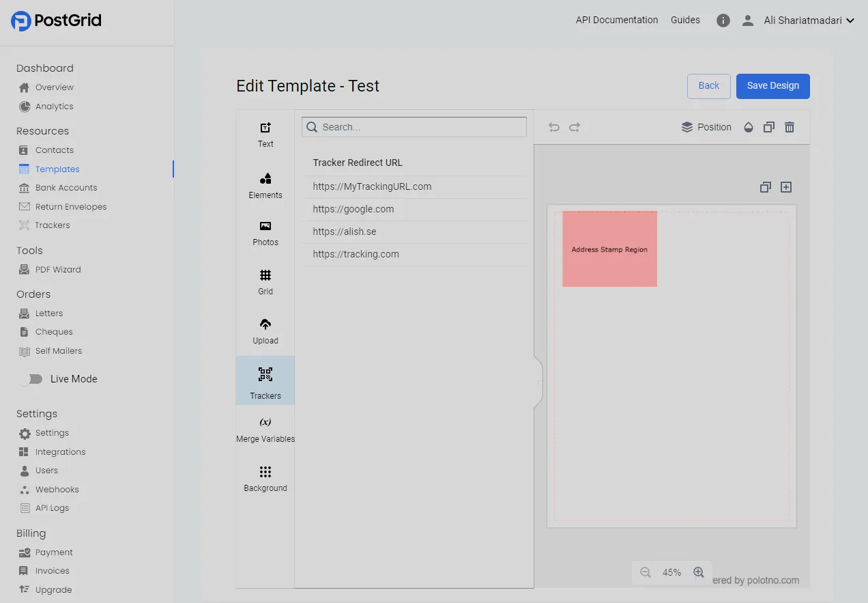868x603 pixels.
Task: Select the Grid tool
Action: coord(265,281)
